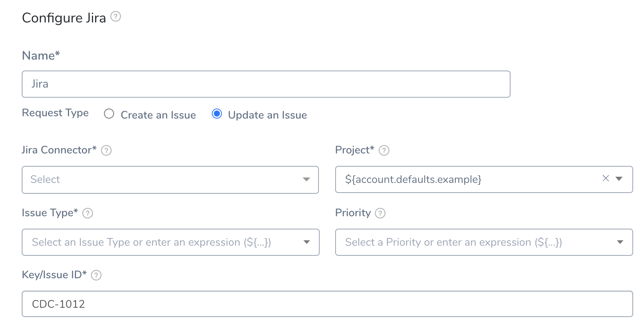The width and height of the screenshot is (644, 324).
Task: Open the Priority dropdown list
Action: pyautogui.click(x=620, y=242)
